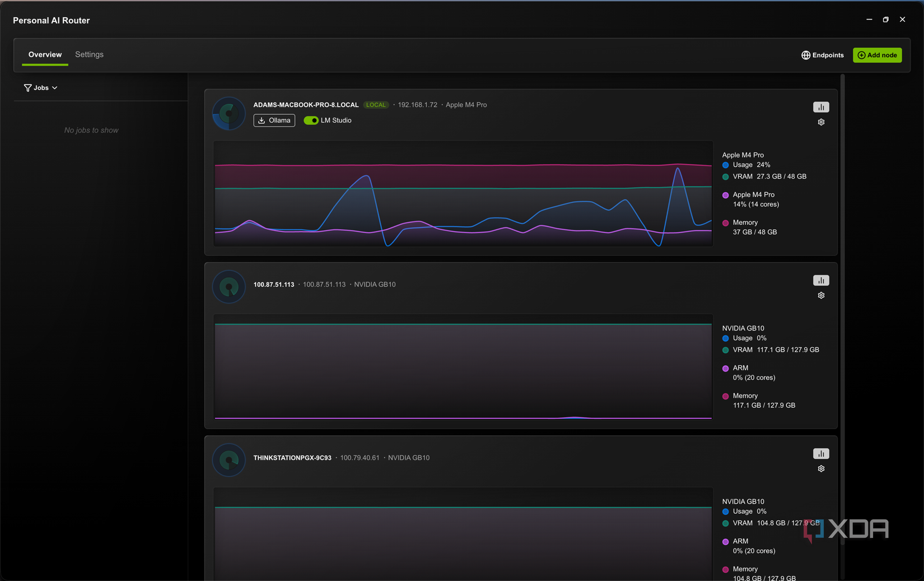Click the green LOCAL badge
The image size is (924, 581).
(376, 105)
